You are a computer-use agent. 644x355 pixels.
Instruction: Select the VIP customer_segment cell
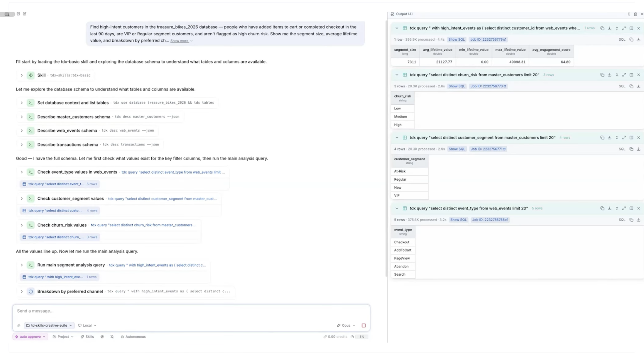(409, 195)
